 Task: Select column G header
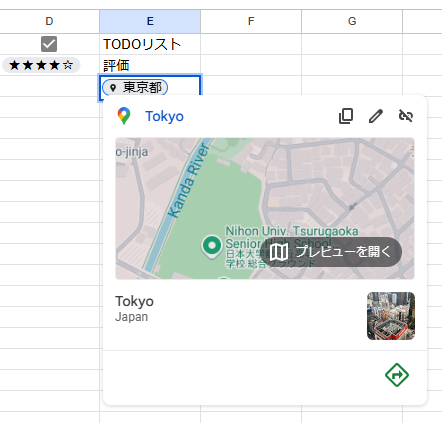point(352,21)
